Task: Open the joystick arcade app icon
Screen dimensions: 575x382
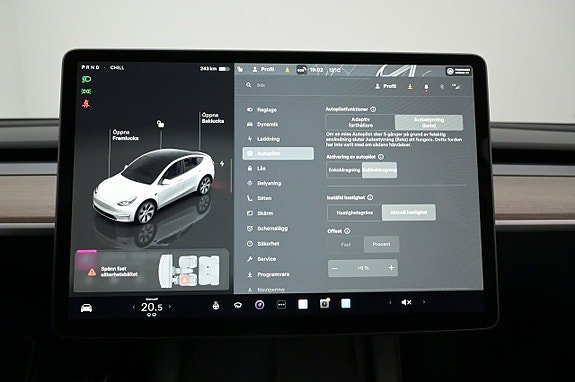Action: click(x=216, y=305)
